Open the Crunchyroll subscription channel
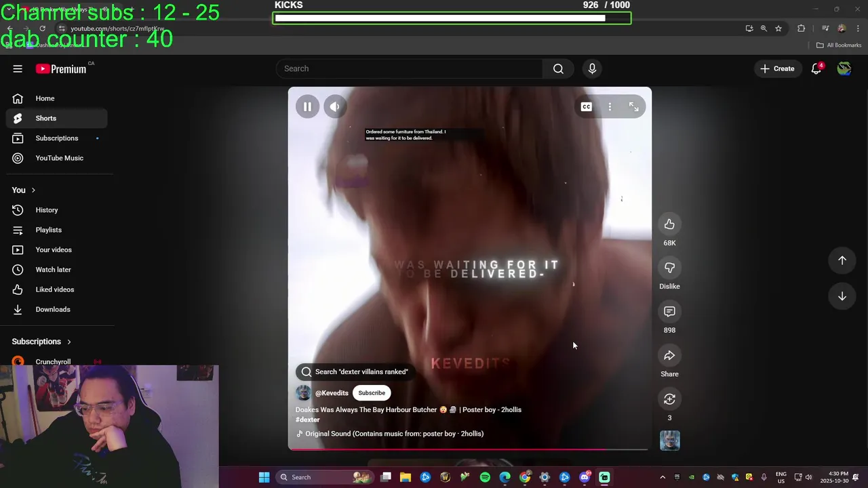Viewport: 868px width, 488px height. (x=57, y=361)
